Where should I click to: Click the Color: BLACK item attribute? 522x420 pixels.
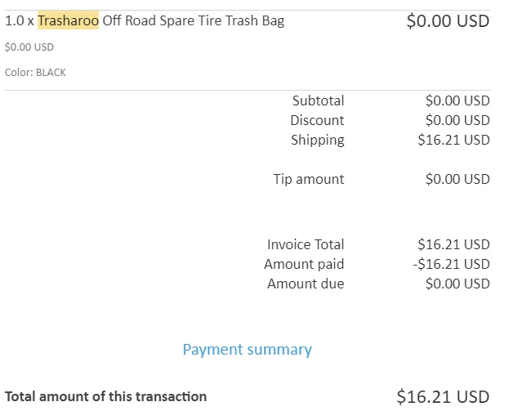[x=35, y=72]
